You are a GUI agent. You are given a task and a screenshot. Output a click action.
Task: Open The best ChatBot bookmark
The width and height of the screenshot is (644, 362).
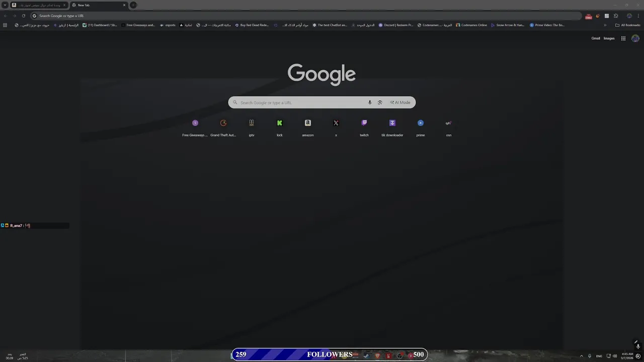pyautogui.click(x=330, y=25)
